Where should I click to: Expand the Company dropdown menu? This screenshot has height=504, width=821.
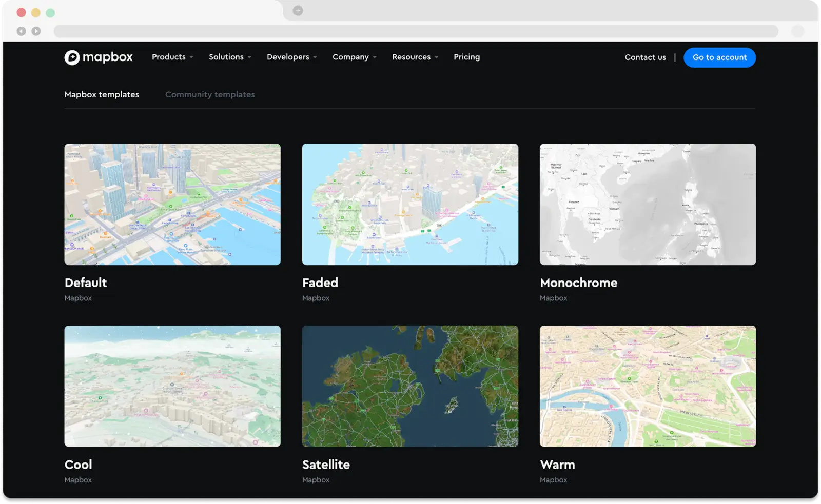click(x=355, y=57)
